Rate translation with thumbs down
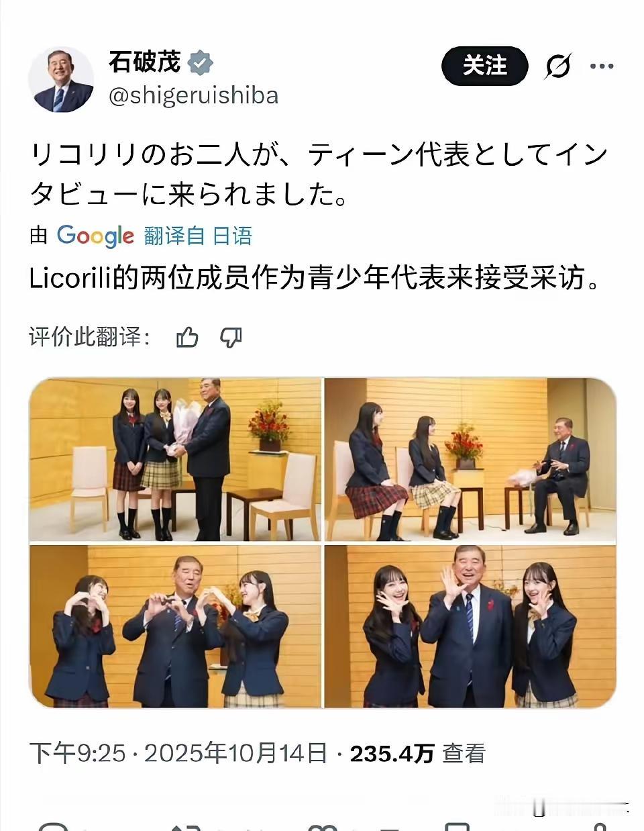The height and width of the screenshot is (831, 644). pyautogui.click(x=231, y=337)
